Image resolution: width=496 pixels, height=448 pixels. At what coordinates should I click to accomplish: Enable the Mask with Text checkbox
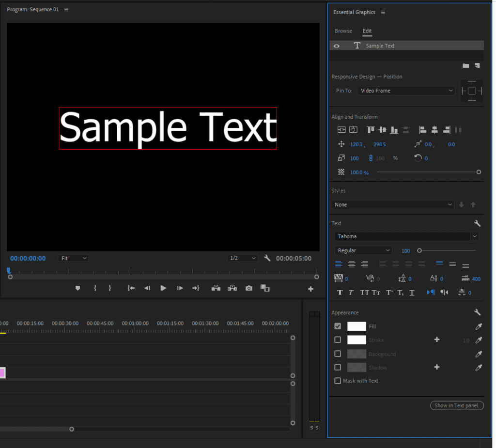(x=338, y=381)
